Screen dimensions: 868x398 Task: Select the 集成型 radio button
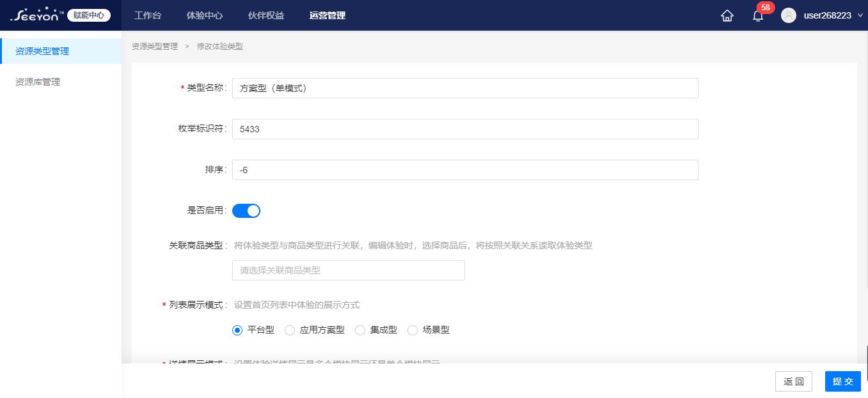pyautogui.click(x=360, y=330)
